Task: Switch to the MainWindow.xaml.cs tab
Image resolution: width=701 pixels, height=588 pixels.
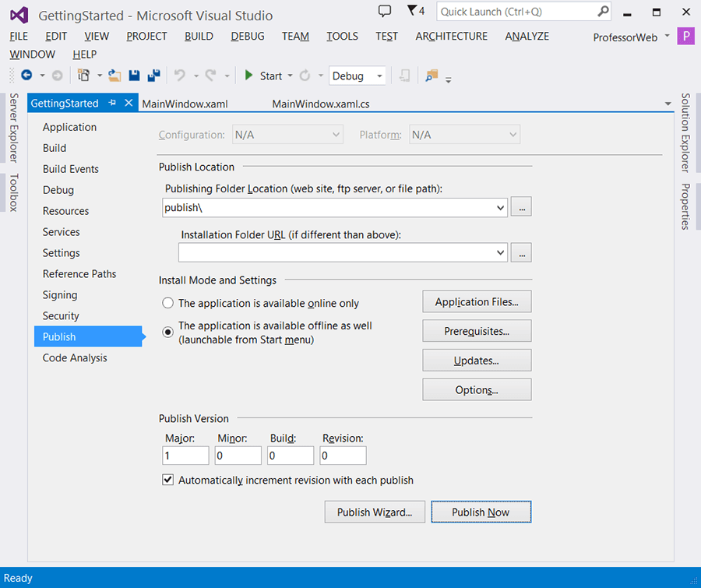Action: [x=321, y=104]
